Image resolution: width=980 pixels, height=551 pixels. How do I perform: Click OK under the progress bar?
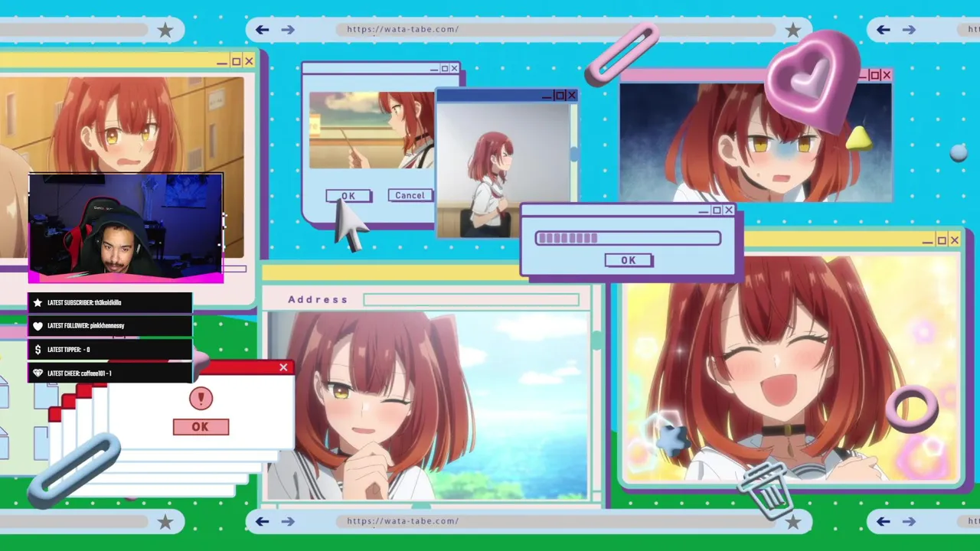point(628,260)
